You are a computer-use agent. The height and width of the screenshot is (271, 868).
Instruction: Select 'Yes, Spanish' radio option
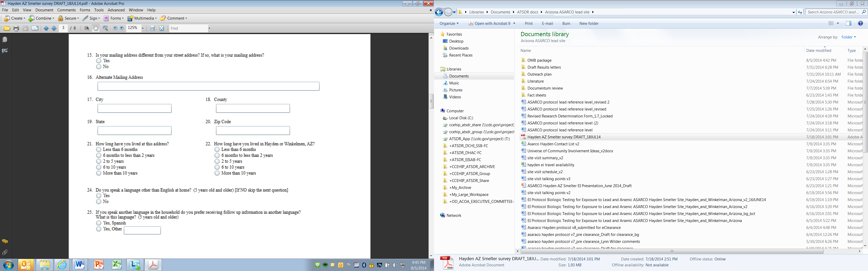pos(99,223)
